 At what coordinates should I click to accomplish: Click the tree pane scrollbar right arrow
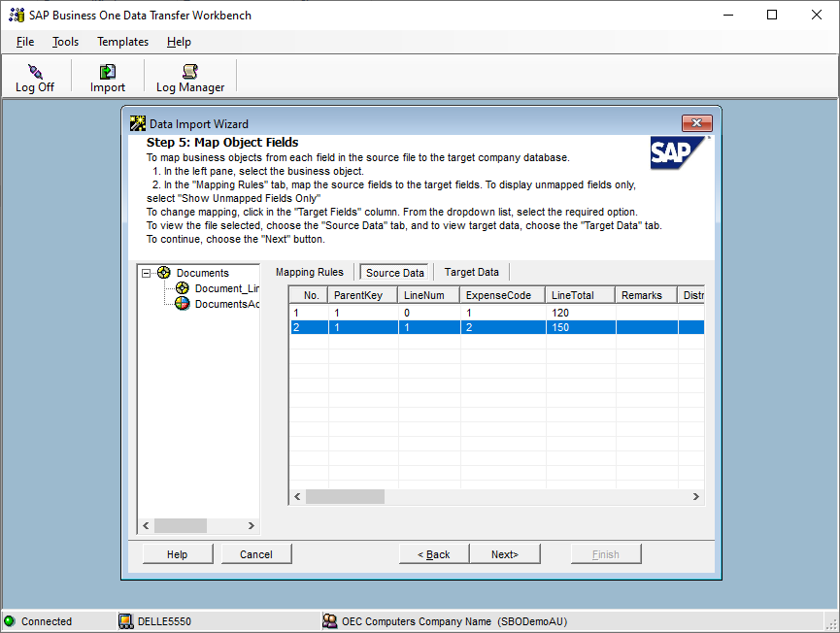pos(252,526)
